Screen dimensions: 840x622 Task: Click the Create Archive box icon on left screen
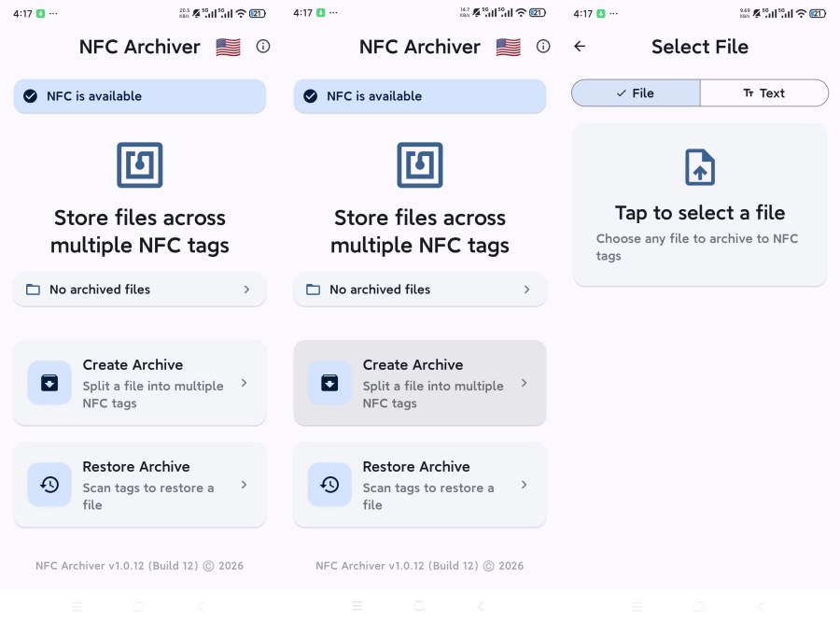tap(49, 383)
